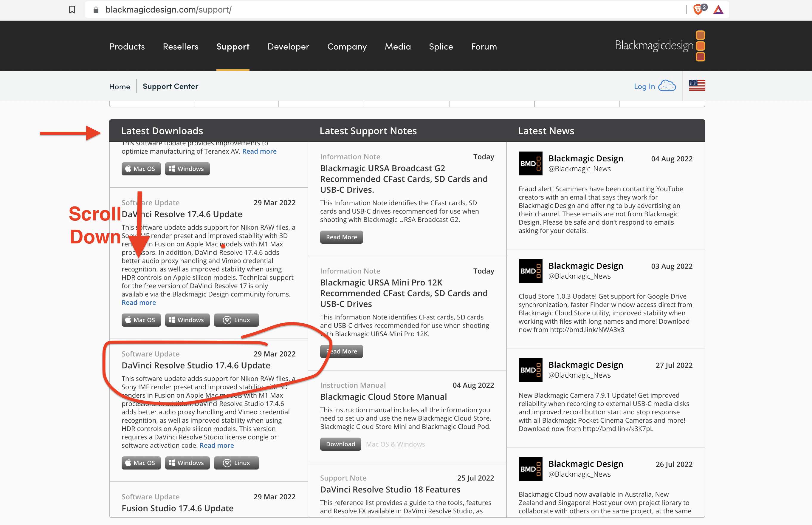Click Read more under Resolve Studio 17.4.6
Screen dimensions: 812x525
click(217, 445)
